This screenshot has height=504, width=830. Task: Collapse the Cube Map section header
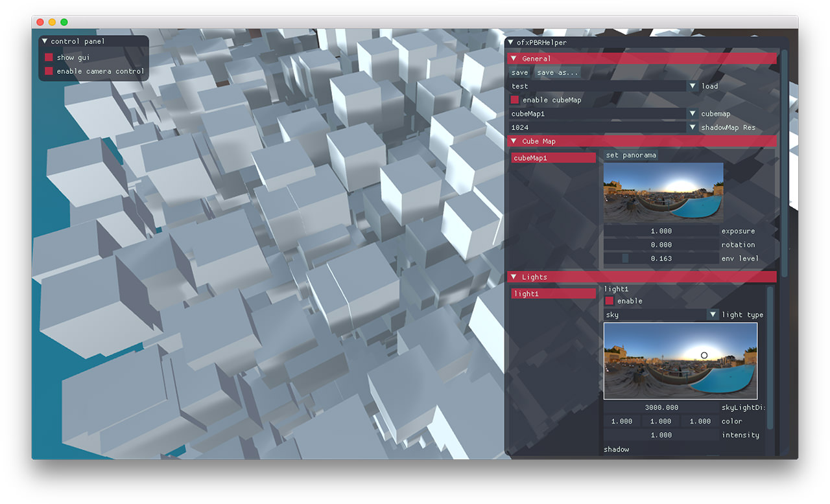pyautogui.click(x=642, y=141)
